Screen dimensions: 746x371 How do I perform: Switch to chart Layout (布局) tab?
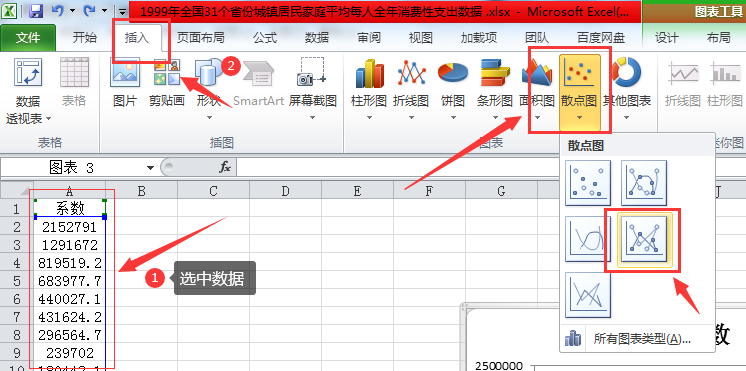click(718, 38)
